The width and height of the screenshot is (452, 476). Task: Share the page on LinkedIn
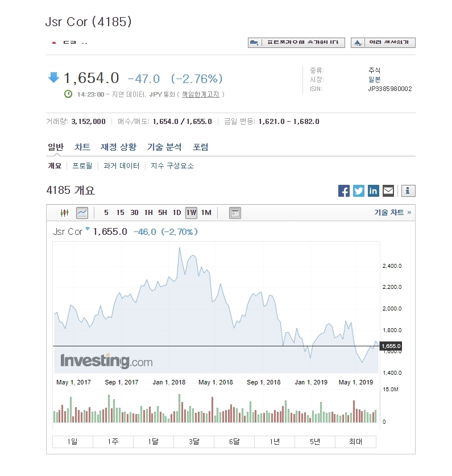[374, 191]
